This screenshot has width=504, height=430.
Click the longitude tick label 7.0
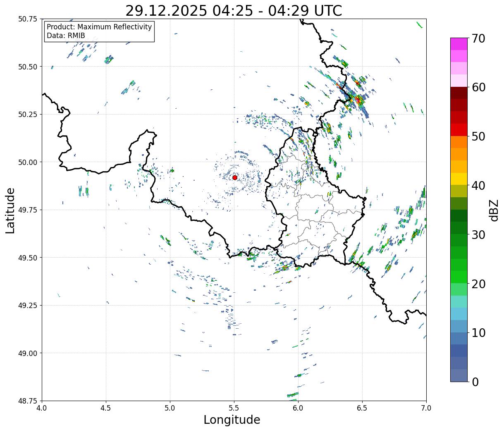tap(426, 408)
